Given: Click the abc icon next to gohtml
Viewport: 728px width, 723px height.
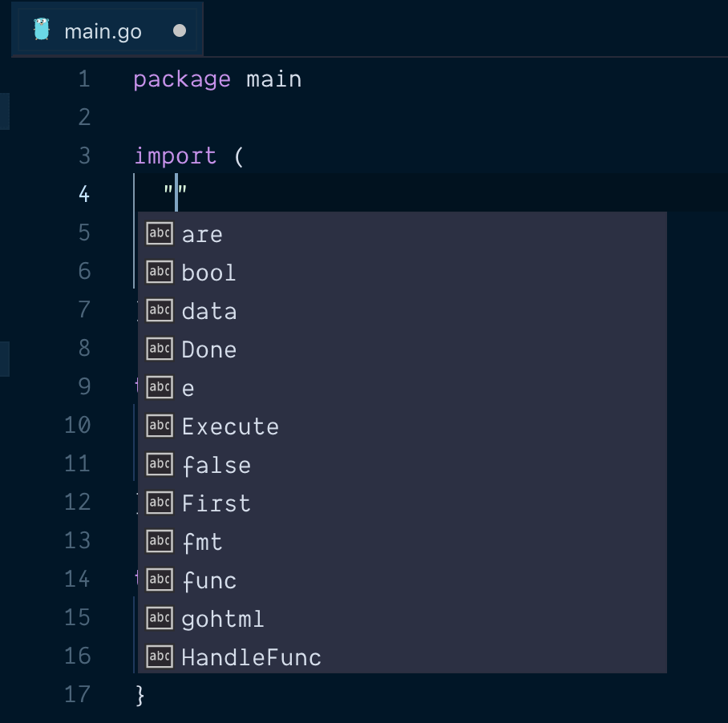Looking at the screenshot, I should click(x=159, y=618).
